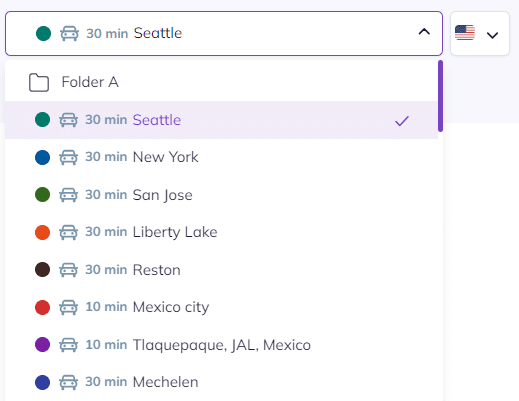Select 30 min New York option
Screen dimensions: 519x401
(x=221, y=157)
